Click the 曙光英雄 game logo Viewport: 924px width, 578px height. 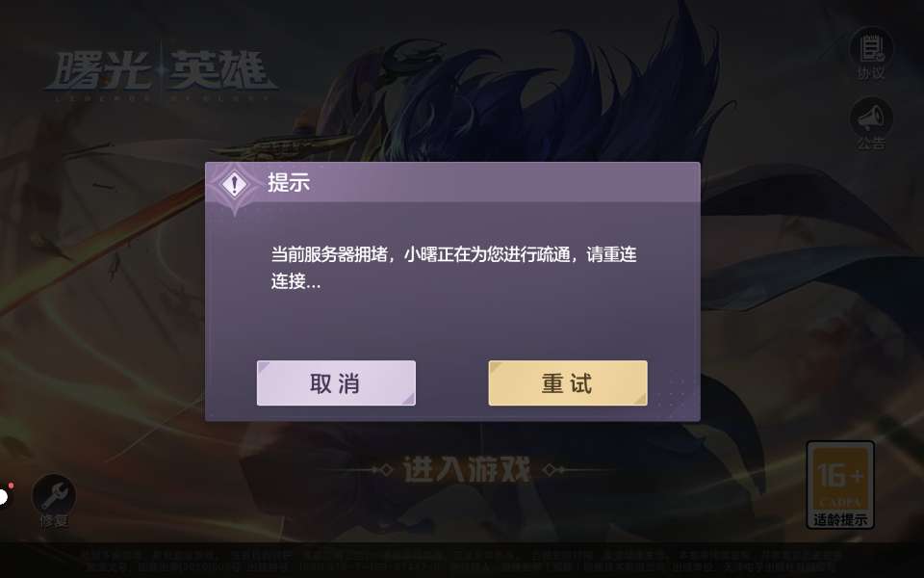click(x=161, y=74)
